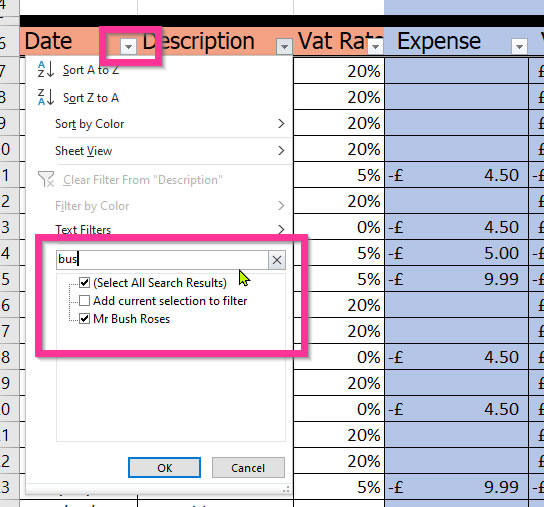Choose Sort Z to A option
544x507 pixels.
click(x=91, y=98)
